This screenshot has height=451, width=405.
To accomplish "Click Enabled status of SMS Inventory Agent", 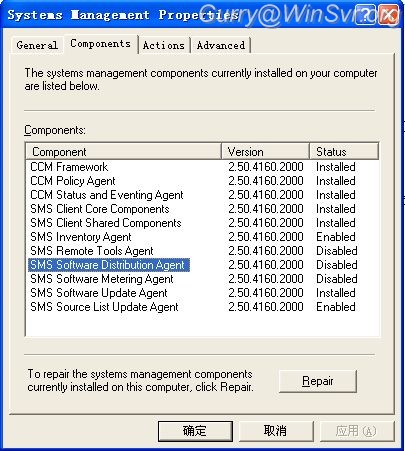I will (336, 237).
